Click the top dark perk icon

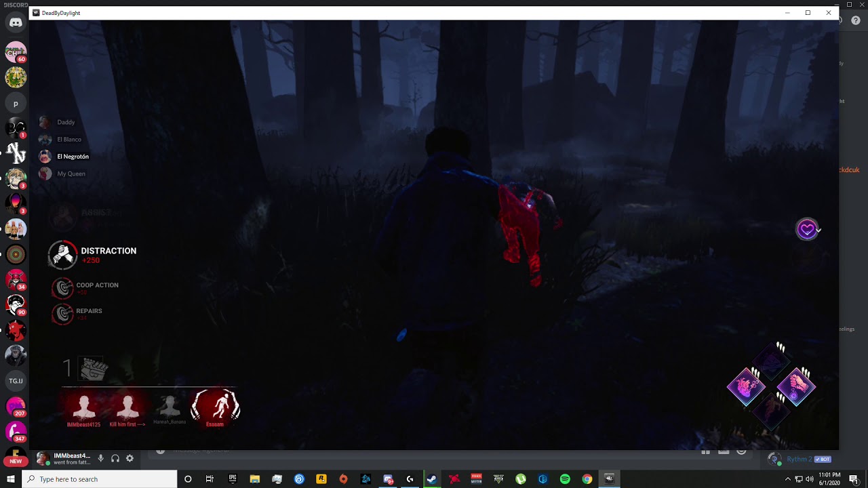coord(771,361)
